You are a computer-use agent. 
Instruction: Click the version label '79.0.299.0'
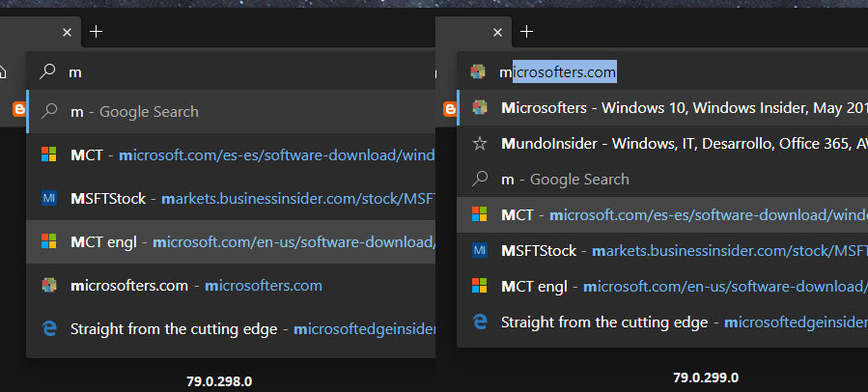coord(706,378)
